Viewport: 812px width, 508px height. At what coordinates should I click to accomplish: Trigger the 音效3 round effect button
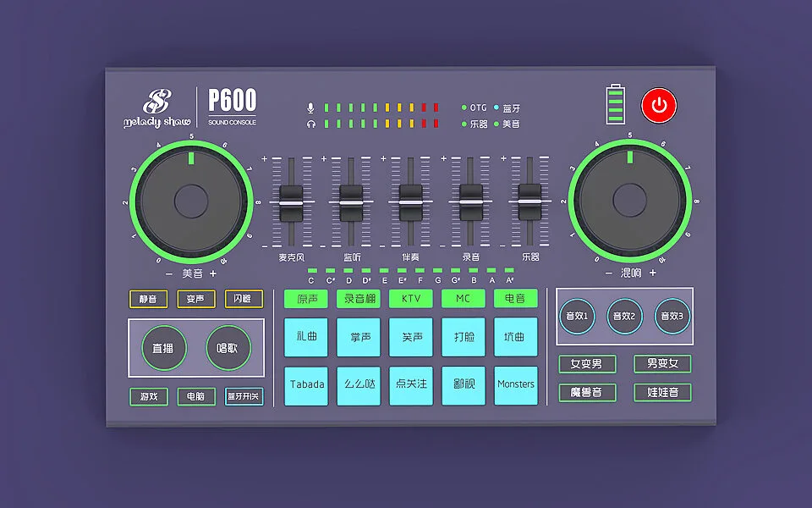tap(672, 317)
